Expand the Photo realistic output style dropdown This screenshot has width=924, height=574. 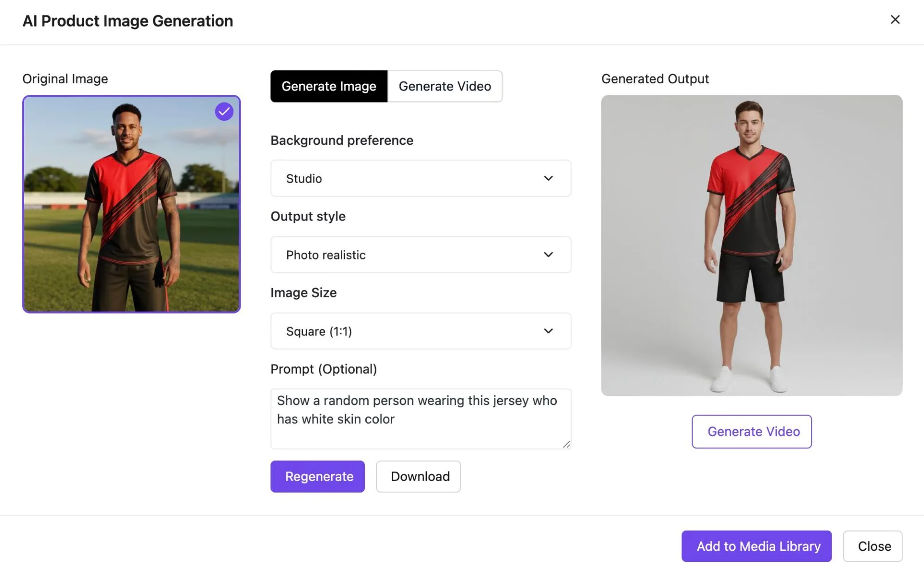(x=421, y=255)
